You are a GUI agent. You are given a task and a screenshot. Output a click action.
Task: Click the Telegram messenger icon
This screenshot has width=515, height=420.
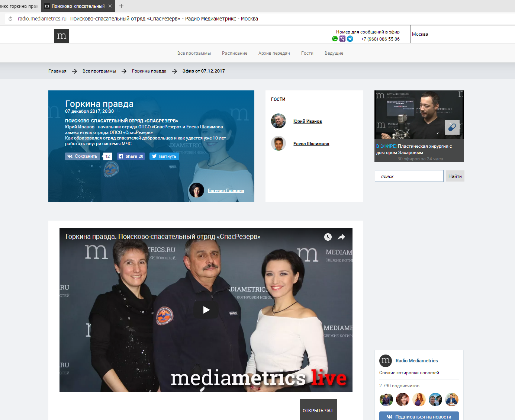tap(350, 39)
